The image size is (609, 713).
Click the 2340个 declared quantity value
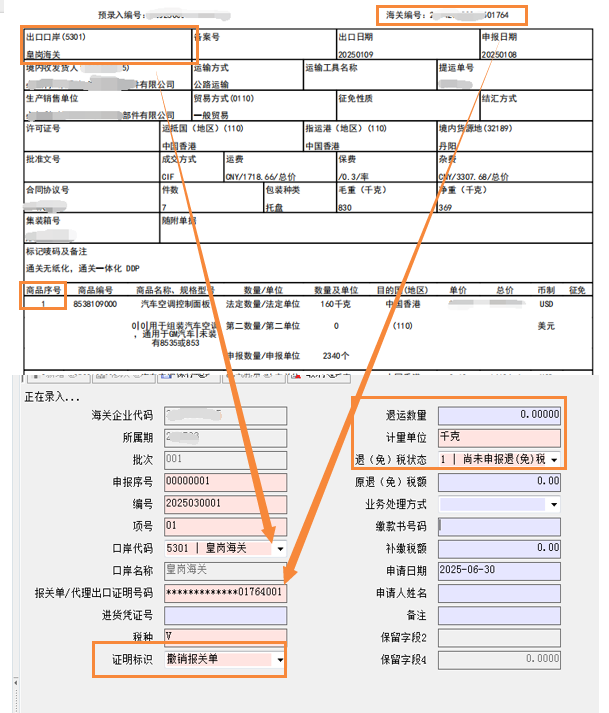point(336,356)
